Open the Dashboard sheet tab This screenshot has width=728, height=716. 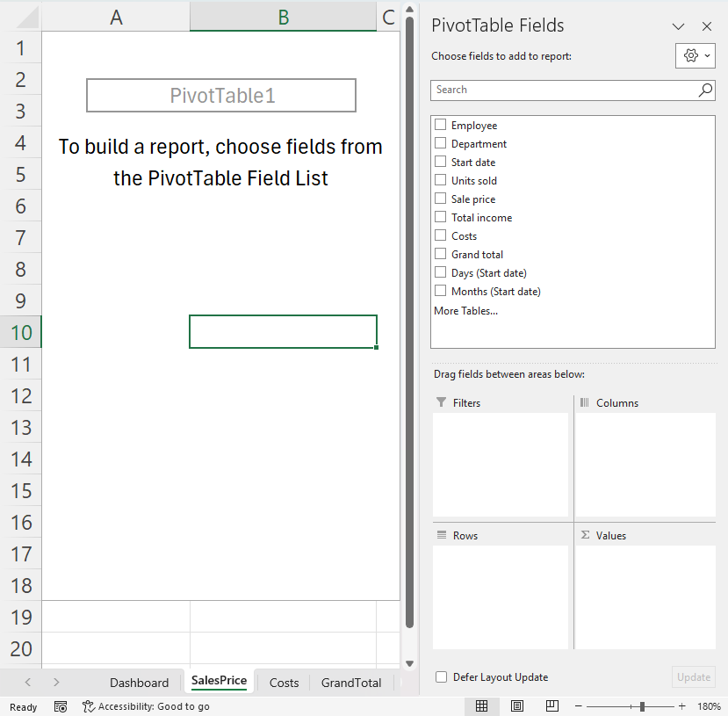pos(139,683)
